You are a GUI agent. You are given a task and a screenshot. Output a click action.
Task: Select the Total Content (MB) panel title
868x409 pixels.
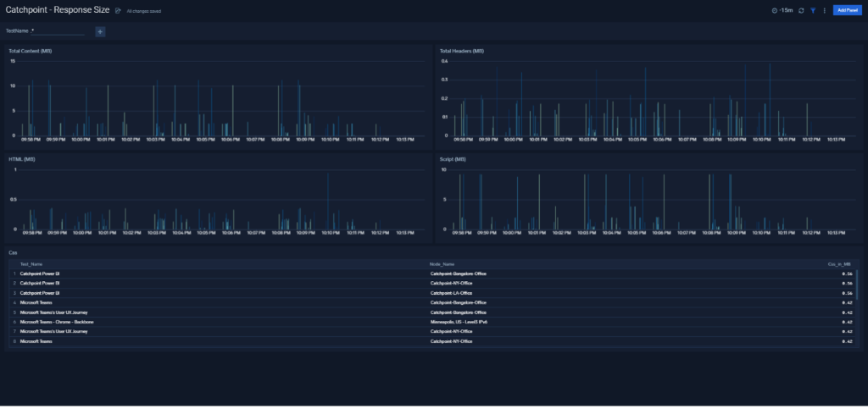pos(31,51)
